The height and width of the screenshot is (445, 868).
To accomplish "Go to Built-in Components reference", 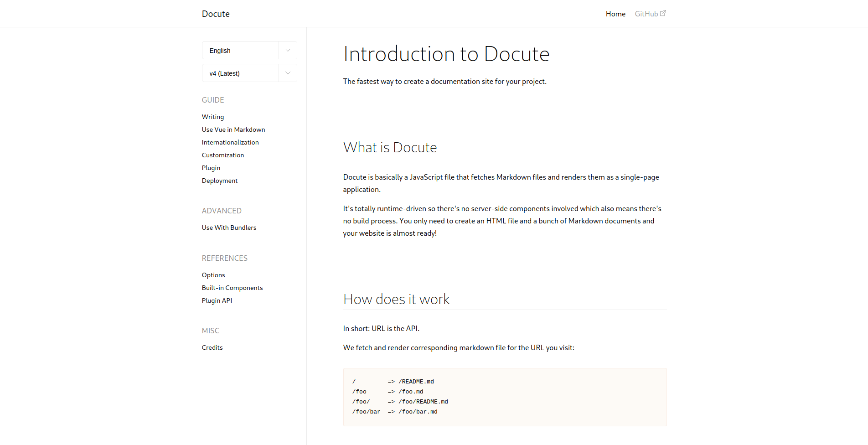I will (x=232, y=288).
